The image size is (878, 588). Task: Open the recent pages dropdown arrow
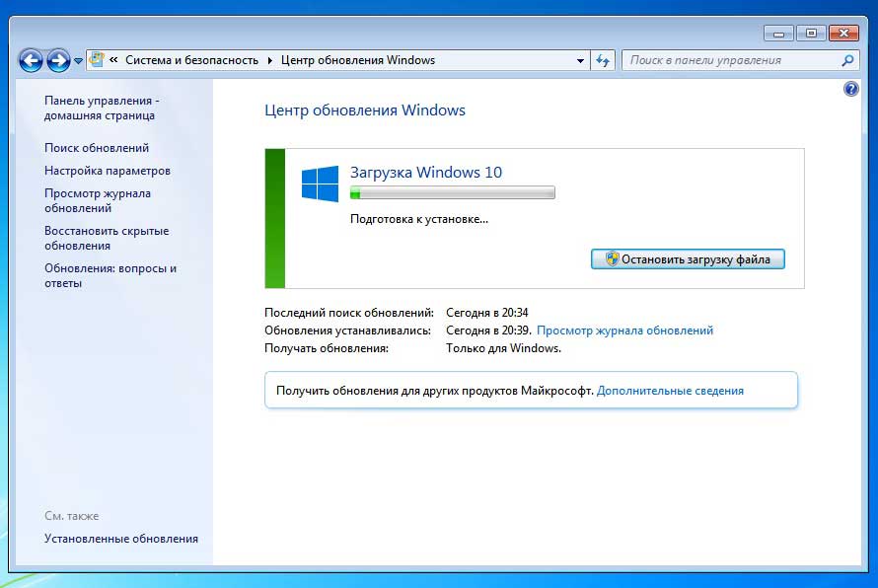tap(78, 61)
